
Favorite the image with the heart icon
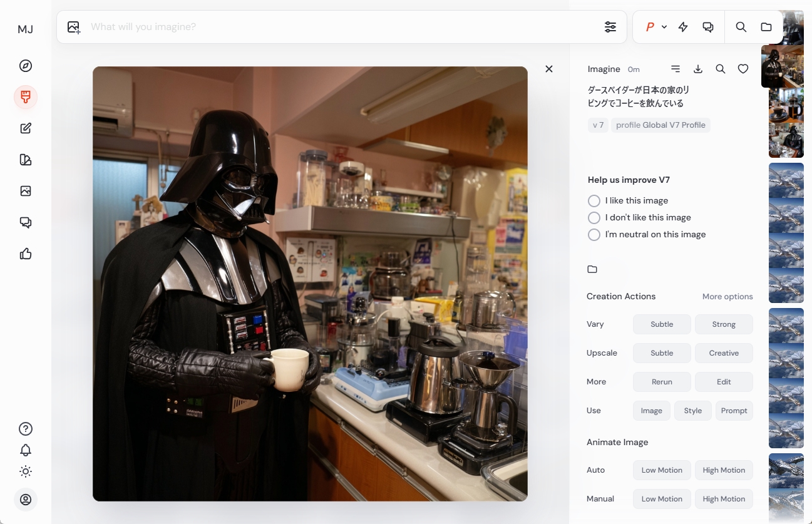(743, 69)
